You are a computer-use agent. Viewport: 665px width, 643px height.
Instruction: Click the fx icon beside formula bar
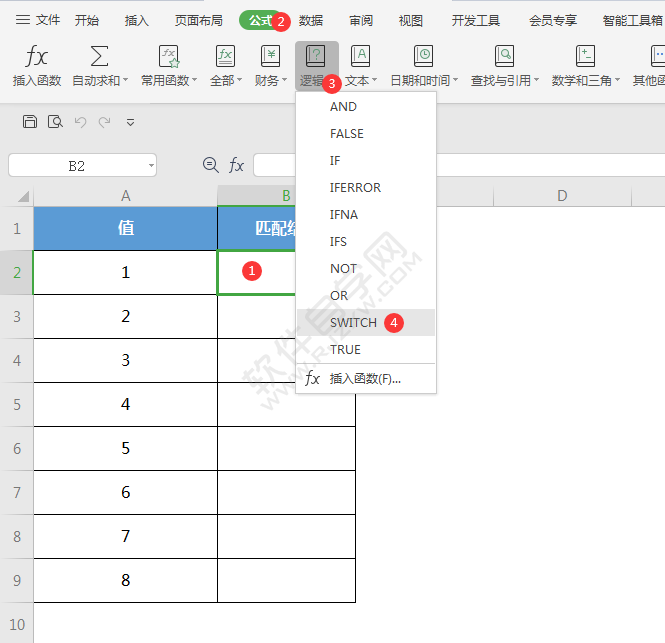coord(236,165)
